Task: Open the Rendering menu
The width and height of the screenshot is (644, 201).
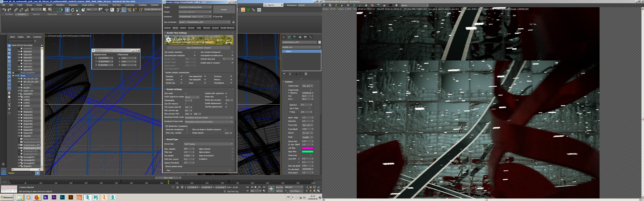Action: coord(103,5)
